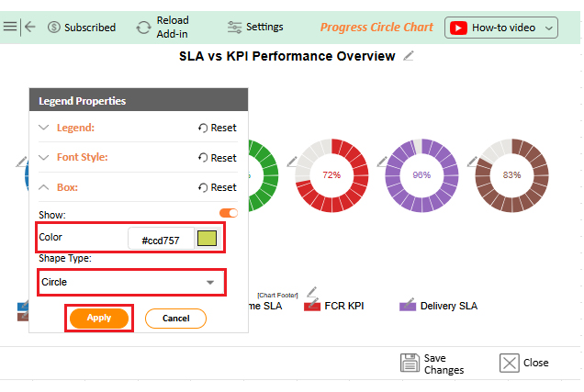Toggle the Show box switch off
This screenshot has height=392, width=584.
pyautogui.click(x=229, y=213)
